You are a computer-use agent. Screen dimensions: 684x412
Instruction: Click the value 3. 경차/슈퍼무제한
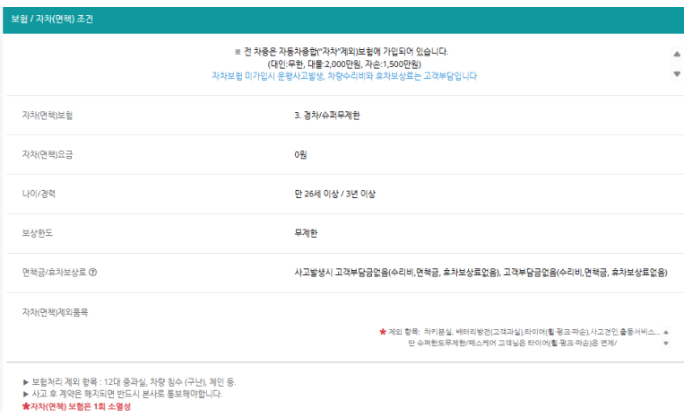(327, 115)
